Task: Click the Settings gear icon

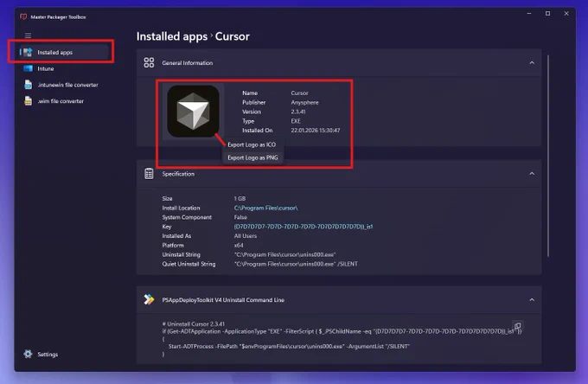Action: [28, 354]
